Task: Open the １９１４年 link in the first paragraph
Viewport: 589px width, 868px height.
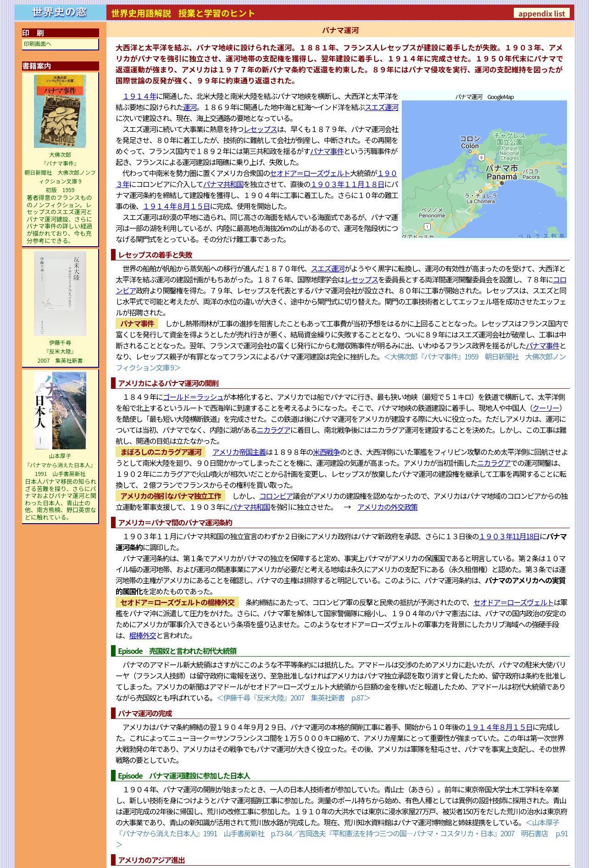Action: point(139,96)
